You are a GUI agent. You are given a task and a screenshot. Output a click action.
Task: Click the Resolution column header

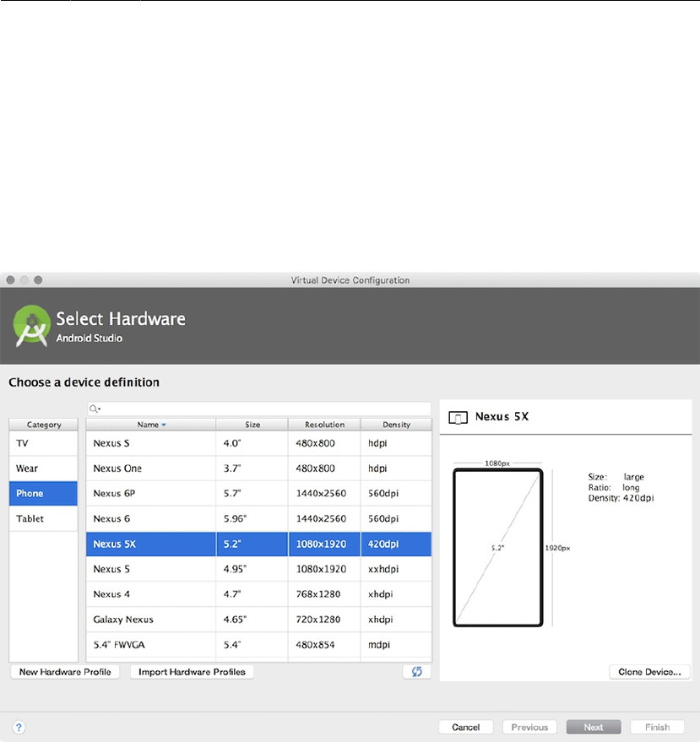324,425
